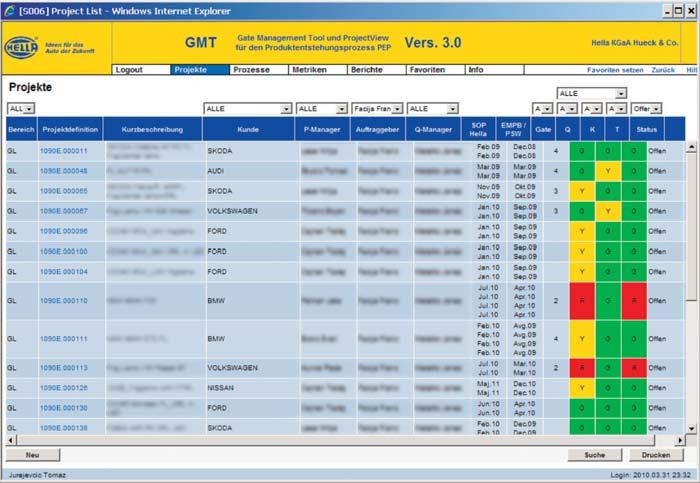
Task: Sort by the Projektdefinition column header
Action: click(x=70, y=129)
